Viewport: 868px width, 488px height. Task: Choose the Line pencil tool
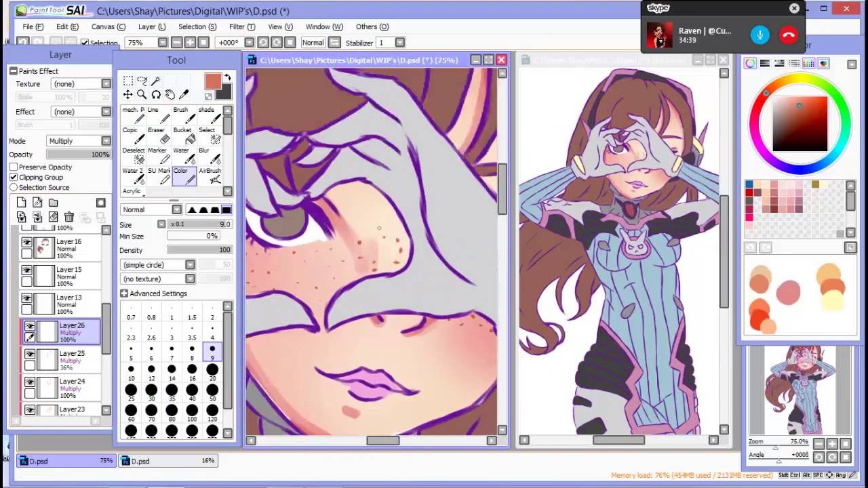[159, 115]
